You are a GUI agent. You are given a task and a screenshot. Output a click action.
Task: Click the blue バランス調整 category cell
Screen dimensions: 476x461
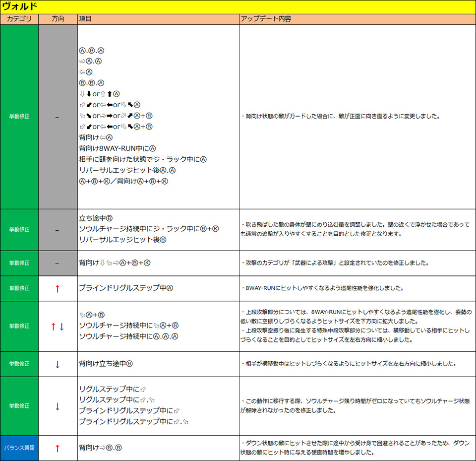[x=19, y=448]
